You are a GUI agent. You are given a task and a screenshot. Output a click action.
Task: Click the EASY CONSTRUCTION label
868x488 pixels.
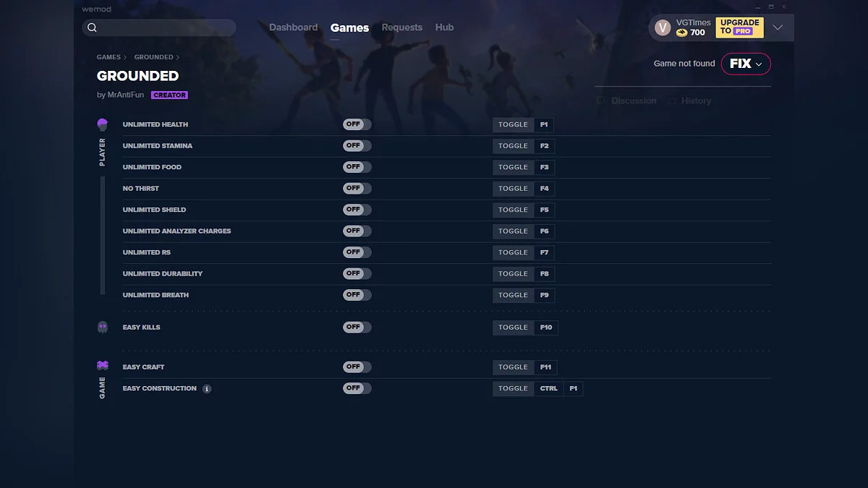click(160, 389)
